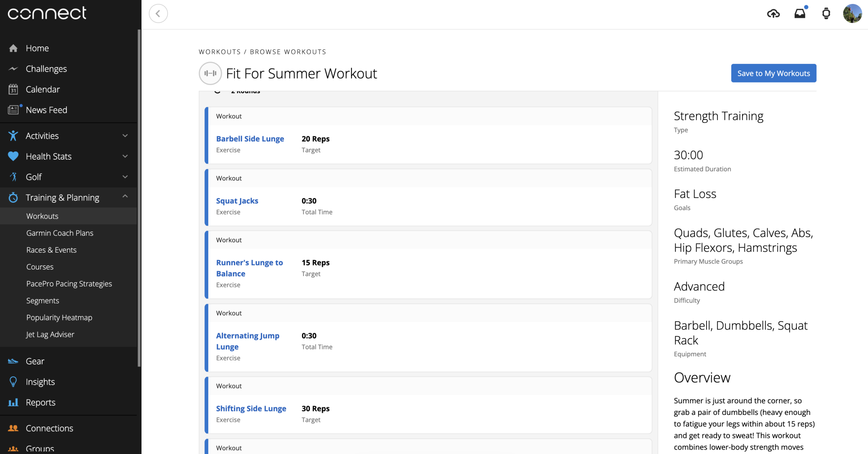Open the cloud upload icon
This screenshot has height=454, width=868.
pyautogui.click(x=773, y=13)
